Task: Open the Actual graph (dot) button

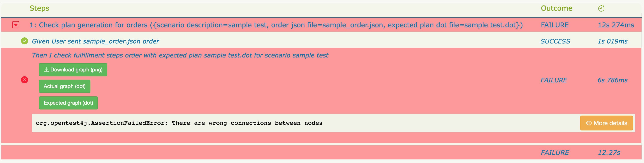Action: click(65, 86)
